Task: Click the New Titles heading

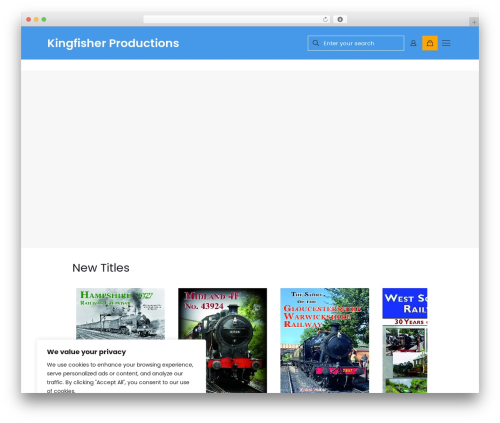Action: click(101, 268)
